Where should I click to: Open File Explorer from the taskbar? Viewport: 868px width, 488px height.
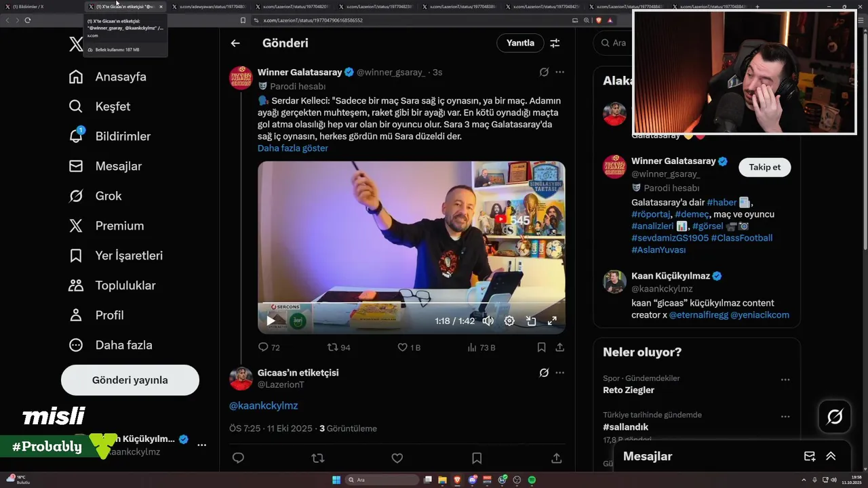click(441, 480)
